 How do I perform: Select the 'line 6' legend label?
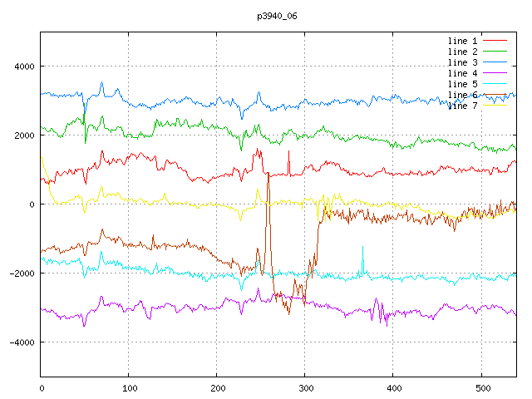462,95
